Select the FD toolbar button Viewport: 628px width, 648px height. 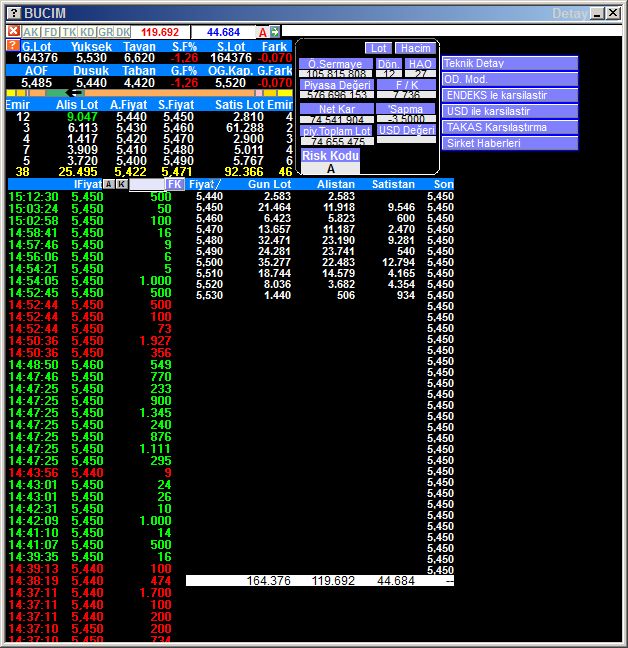click(51, 32)
